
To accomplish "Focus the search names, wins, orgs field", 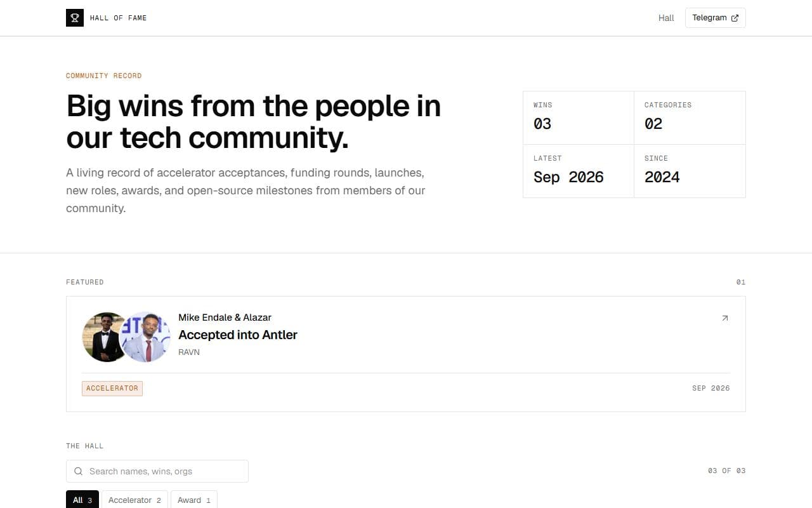I will click(x=157, y=471).
